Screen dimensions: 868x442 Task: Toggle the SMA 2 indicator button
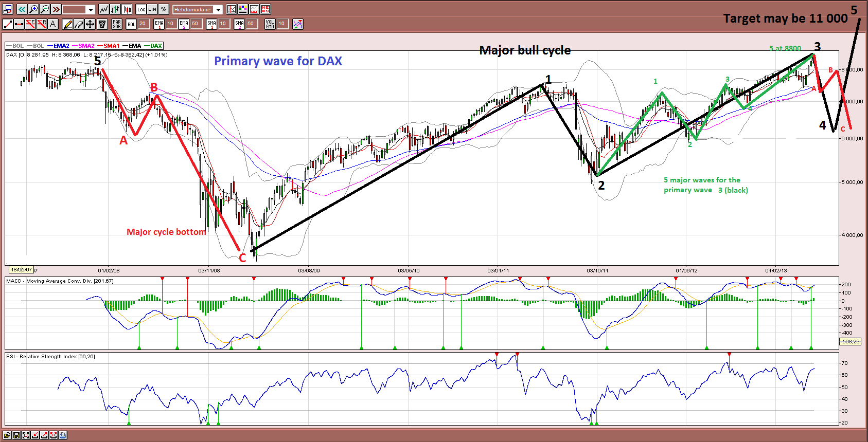click(239, 24)
